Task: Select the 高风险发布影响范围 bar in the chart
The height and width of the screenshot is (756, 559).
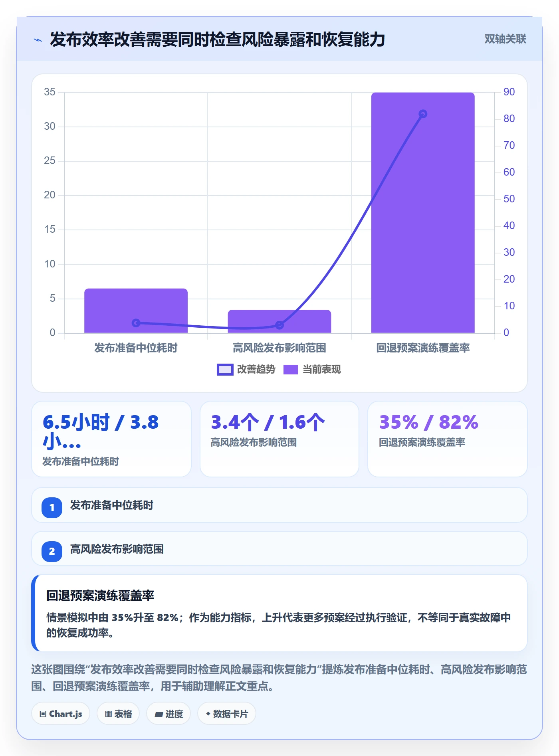Action: [279, 321]
